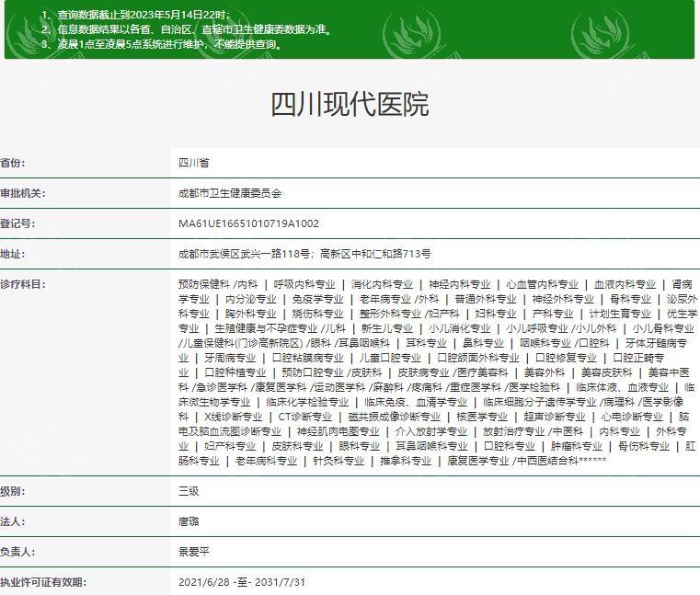Click the 诊疗科目 label

coord(23,284)
